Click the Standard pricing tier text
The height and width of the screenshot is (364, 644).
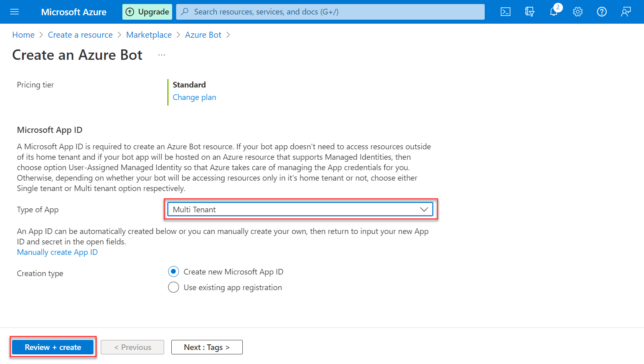click(189, 85)
